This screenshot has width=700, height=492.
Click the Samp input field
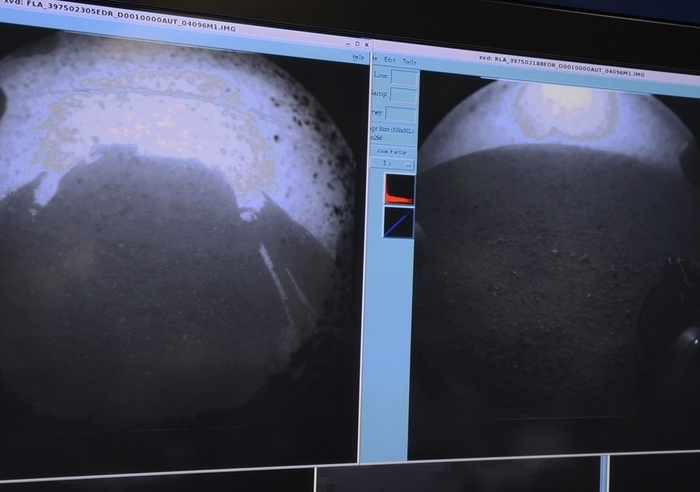tap(403, 95)
